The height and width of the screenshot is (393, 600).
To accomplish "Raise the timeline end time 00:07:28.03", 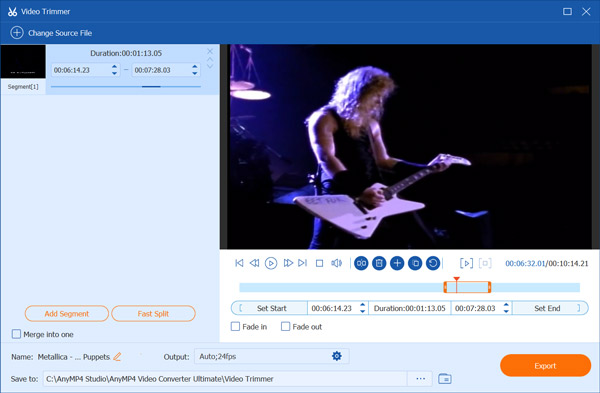I will [506, 305].
